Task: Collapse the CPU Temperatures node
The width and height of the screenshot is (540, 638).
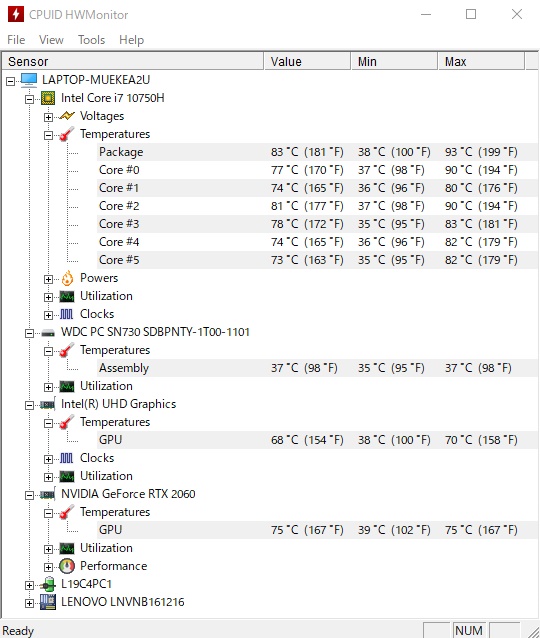Action: (x=48, y=135)
